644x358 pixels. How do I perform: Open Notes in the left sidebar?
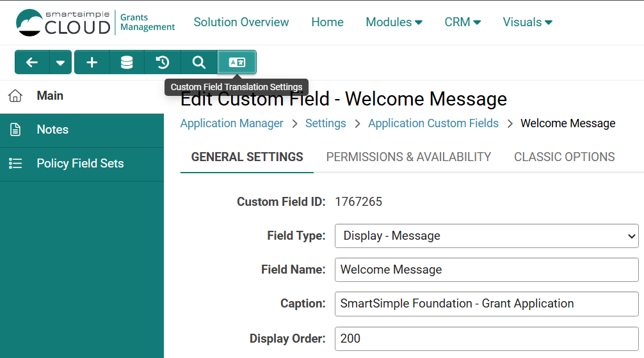[82, 130]
